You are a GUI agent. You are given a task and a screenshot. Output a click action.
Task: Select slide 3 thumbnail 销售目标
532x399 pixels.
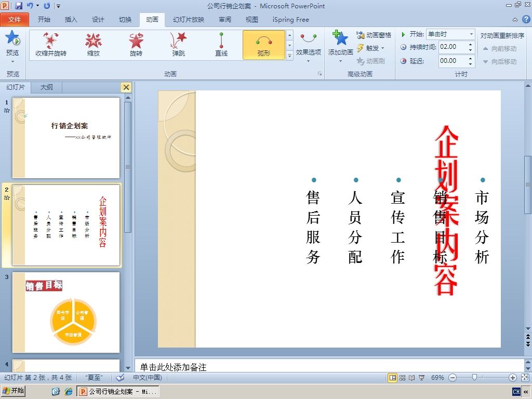tap(66, 312)
